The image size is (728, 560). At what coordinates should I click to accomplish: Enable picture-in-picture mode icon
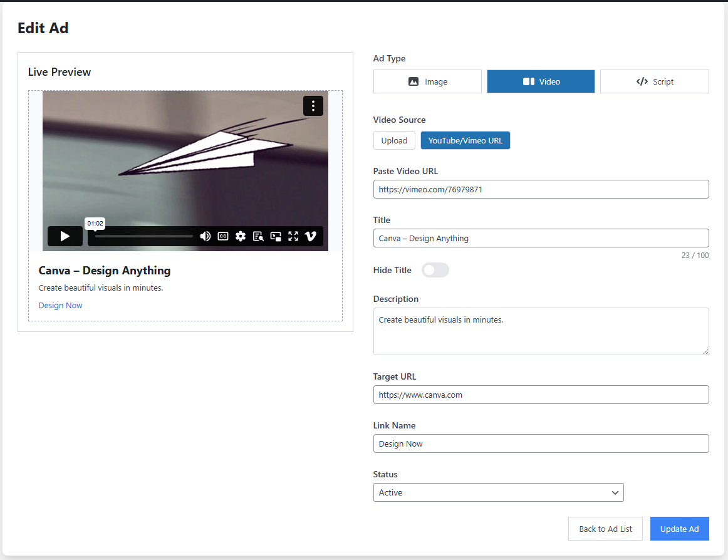coord(276,236)
